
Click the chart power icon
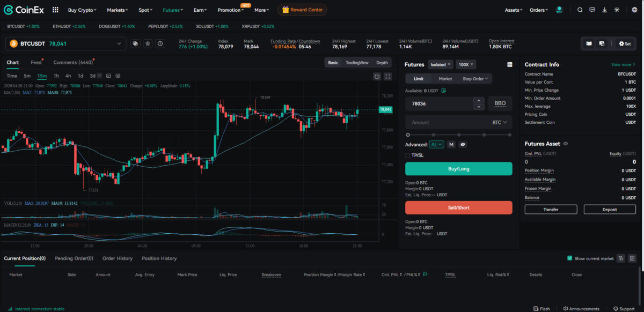coord(377,77)
